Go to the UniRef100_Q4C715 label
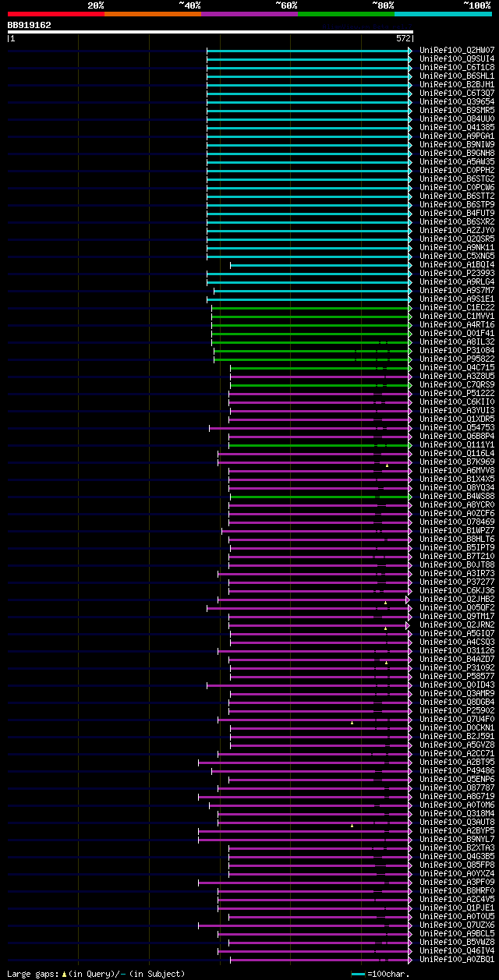The height and width of the screenshot is (980, 499). 457,368
